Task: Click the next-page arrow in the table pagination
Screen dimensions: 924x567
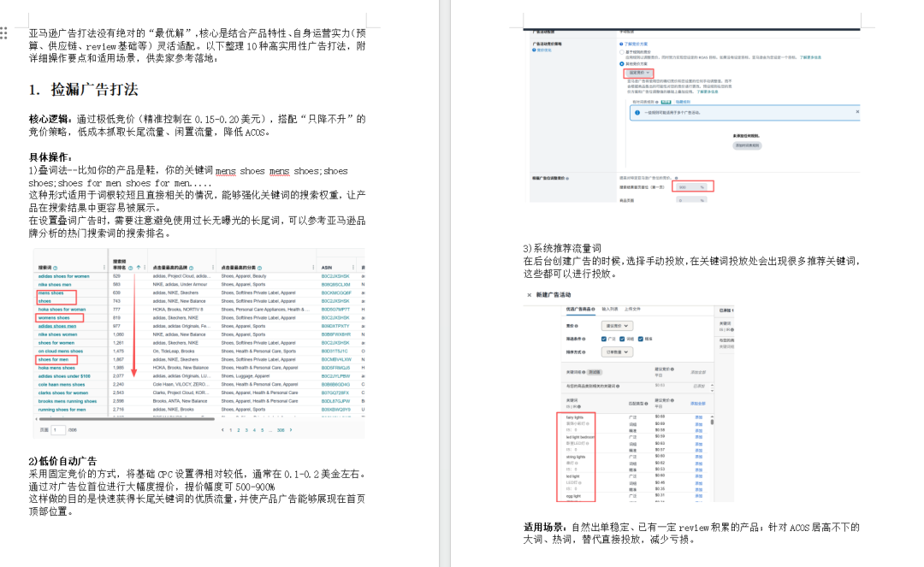Action: (291, 430)
